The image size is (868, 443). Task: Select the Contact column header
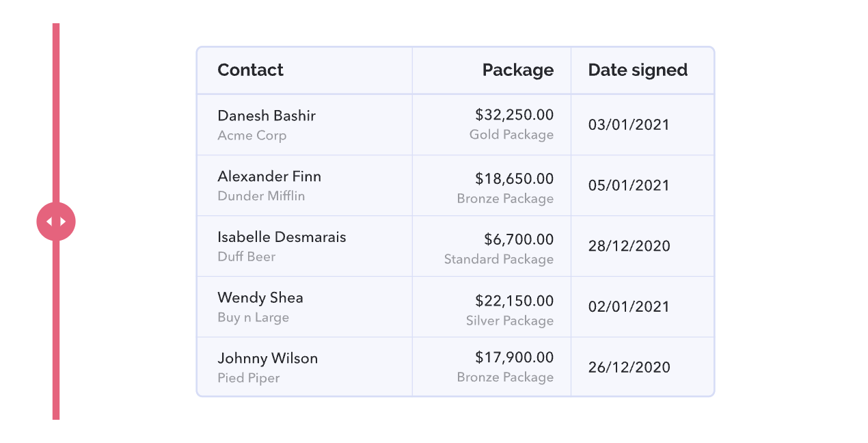point(250,70)
